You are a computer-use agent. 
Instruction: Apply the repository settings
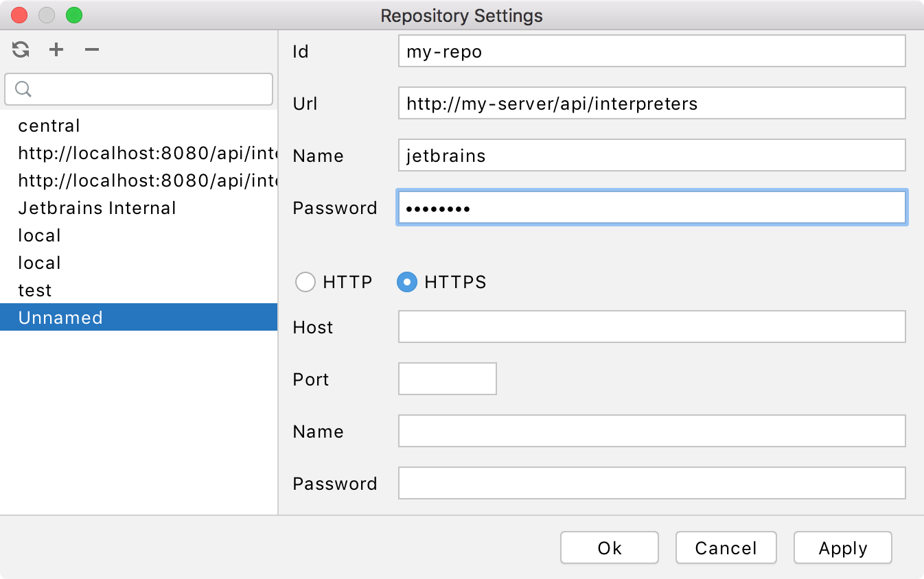point(842,547)
